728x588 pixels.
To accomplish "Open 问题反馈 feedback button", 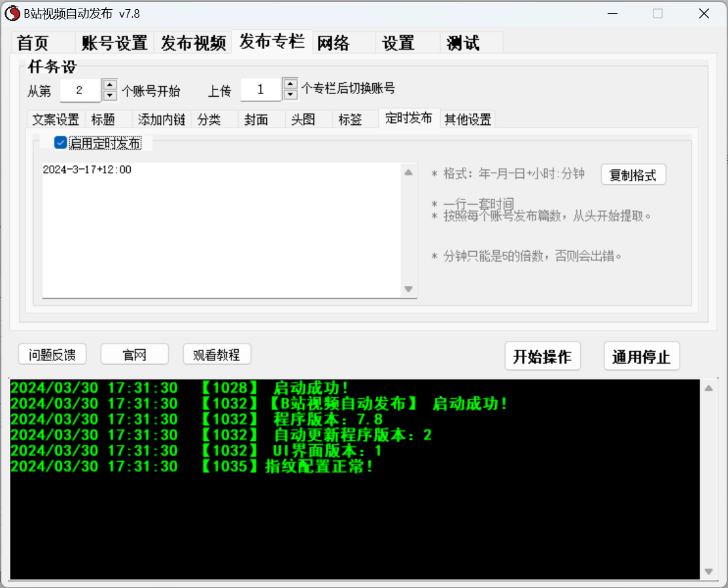I will [52, 355].
